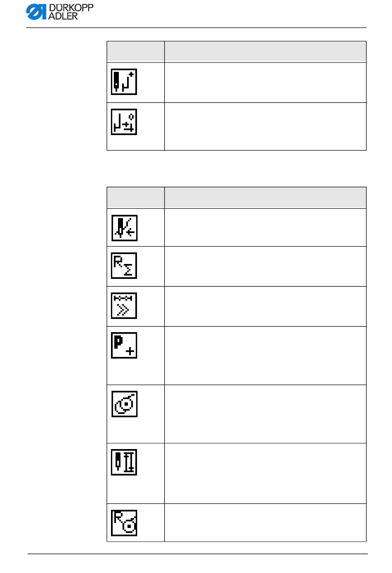Viewport: 392px width, 573px height.
Task: Click the empty cell beside the bobbin thread icon
Action: point(265,414)
